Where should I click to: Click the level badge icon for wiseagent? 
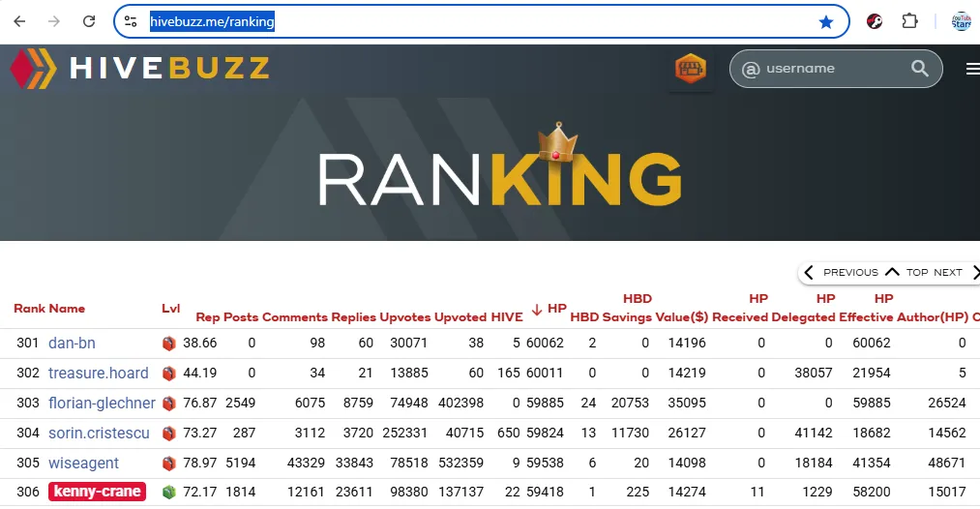pyautogui.click(x=168, y=464)
